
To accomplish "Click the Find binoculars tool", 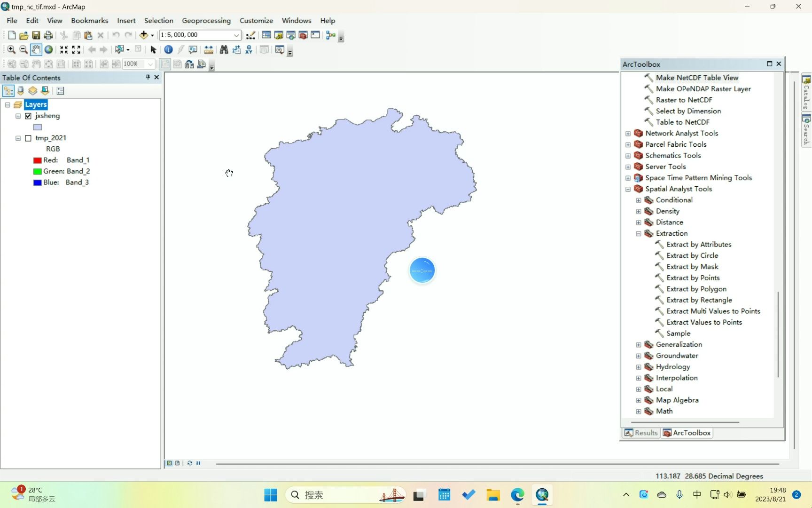I will pos(224,49).
